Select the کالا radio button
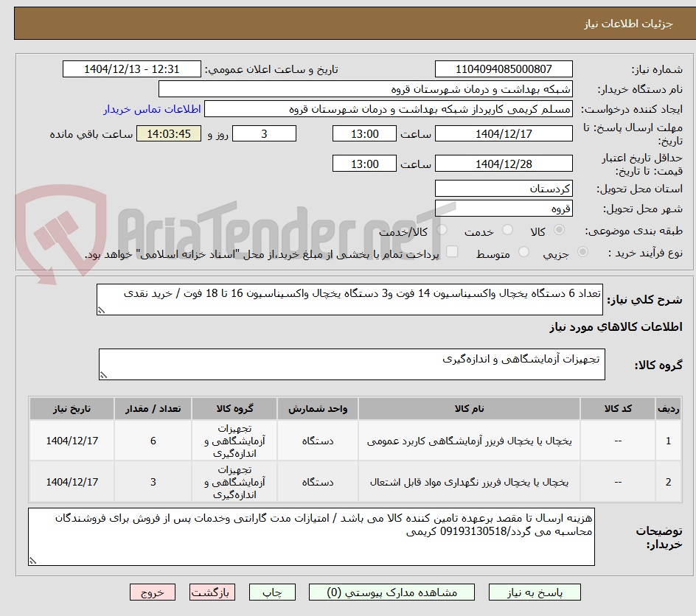The image size is (696, 616). click(x=560, y=230)
